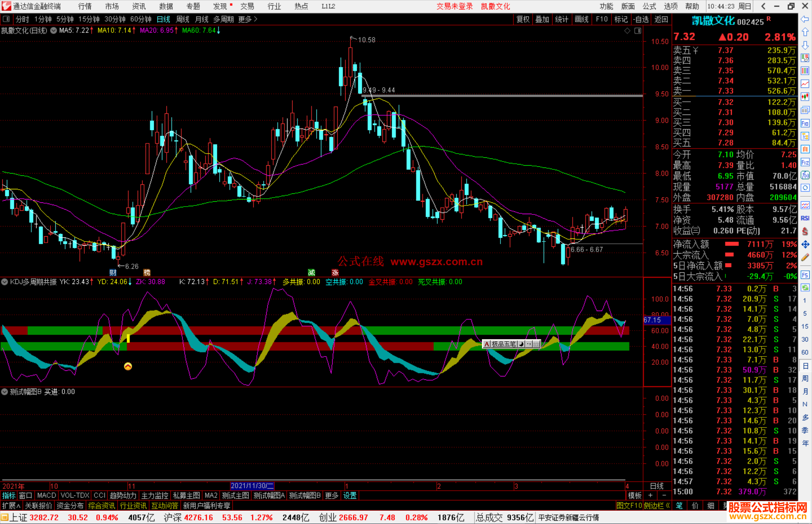The height and width of the screenshot is (524, 812).
Task: Expand the 测试幅图B indicator dropdown
Action: coord(5,392)
